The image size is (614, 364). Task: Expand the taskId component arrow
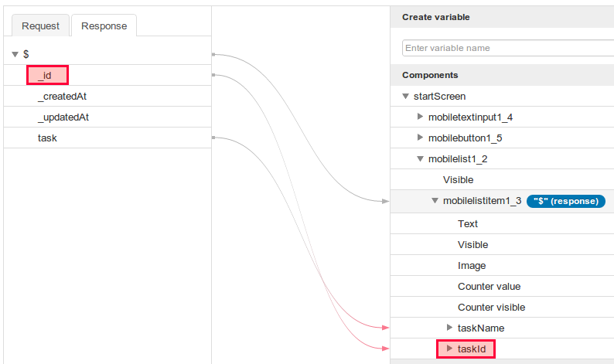(x=449, y=349)
